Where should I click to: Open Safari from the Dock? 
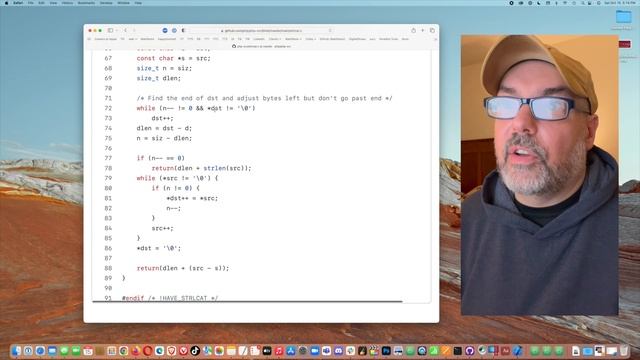point(40,351)
